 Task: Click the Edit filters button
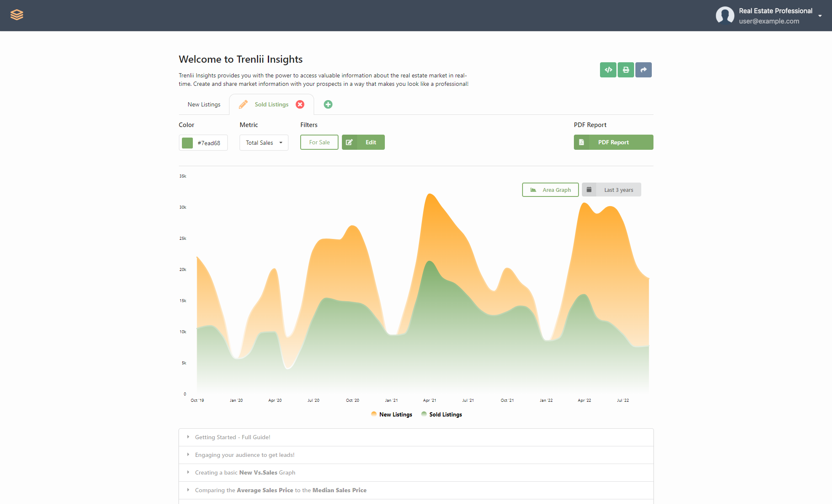coord(363,142)
